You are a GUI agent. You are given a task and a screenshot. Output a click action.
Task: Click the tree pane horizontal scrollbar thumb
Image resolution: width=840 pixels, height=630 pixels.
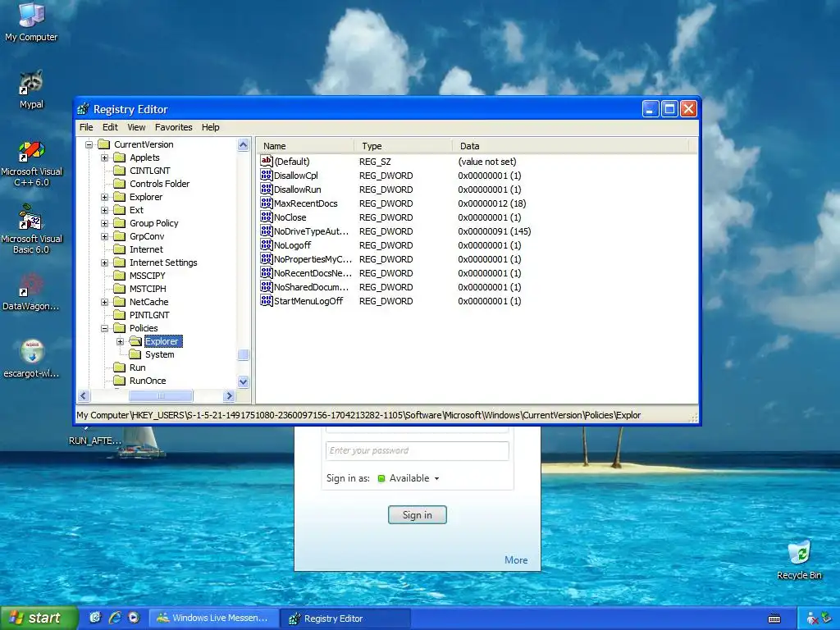[161, 396]
